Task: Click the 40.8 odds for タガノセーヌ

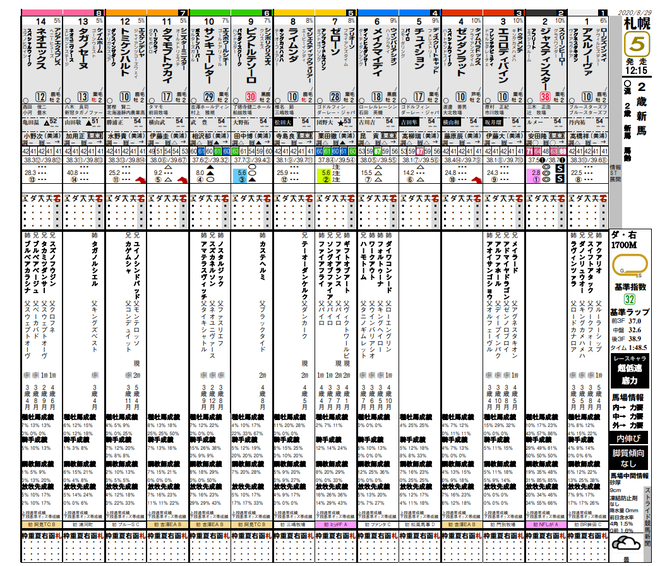Action: pos(72,173)
